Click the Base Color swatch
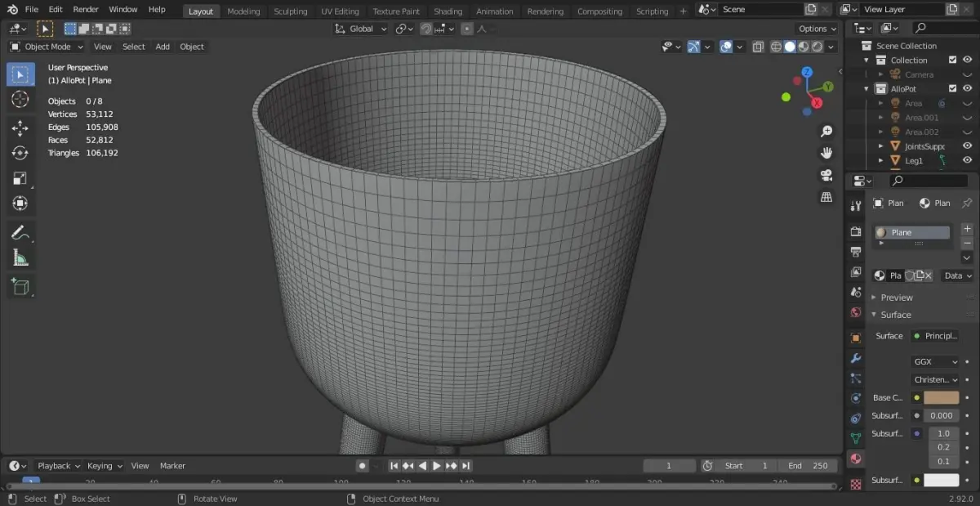 [x=942, y=397]
